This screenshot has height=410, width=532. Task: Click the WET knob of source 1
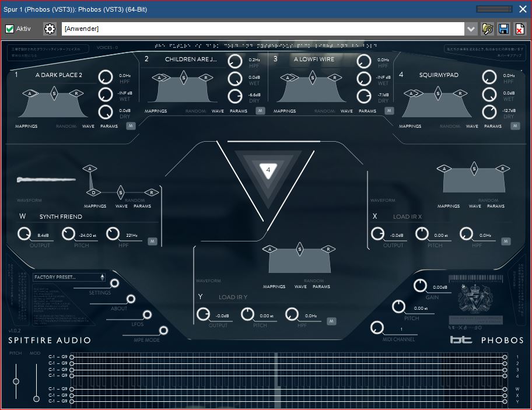[106, 94]
